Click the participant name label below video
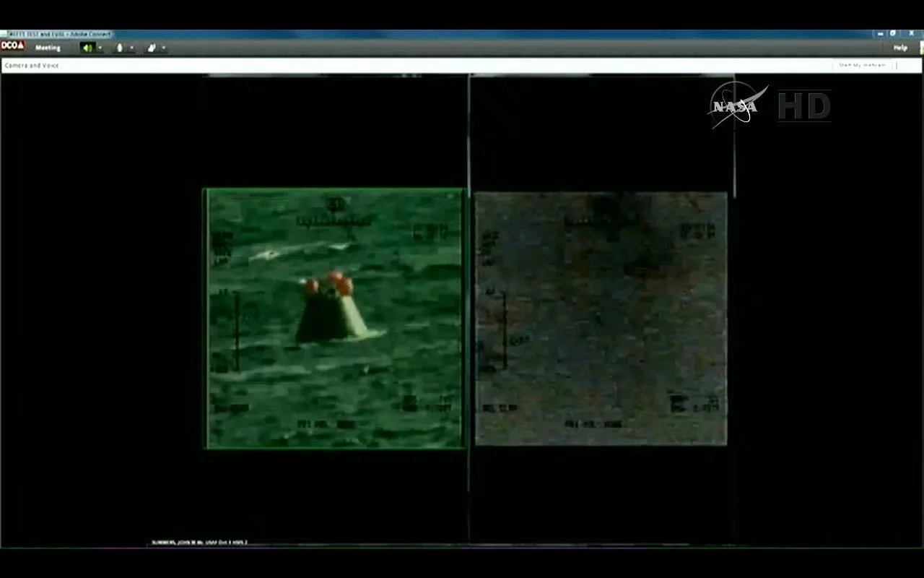This screenshot has width=924, height=578. point(199,542)
